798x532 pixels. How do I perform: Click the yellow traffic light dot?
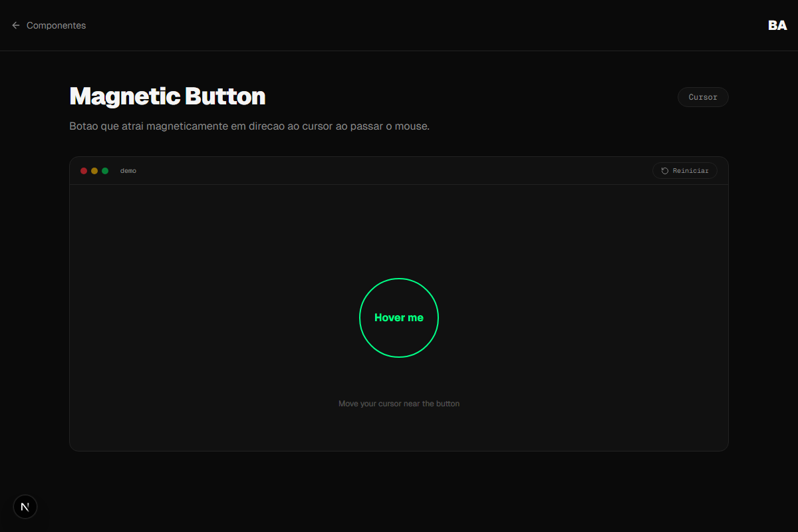(94, 170)
